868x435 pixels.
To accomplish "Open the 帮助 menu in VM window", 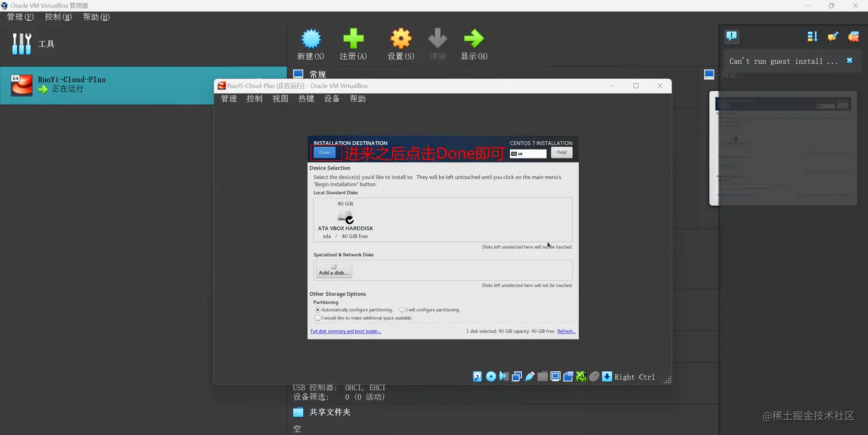I will pyautogui.click(x=358, y=99).
